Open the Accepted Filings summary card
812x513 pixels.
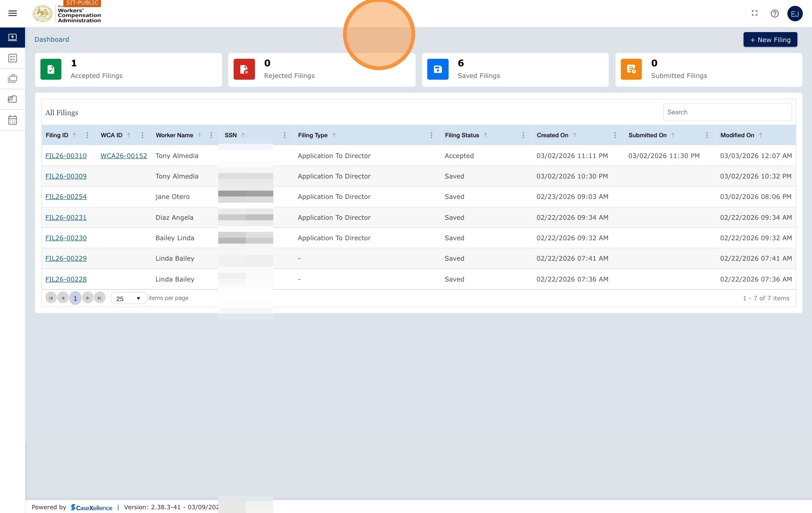point(129,70)
